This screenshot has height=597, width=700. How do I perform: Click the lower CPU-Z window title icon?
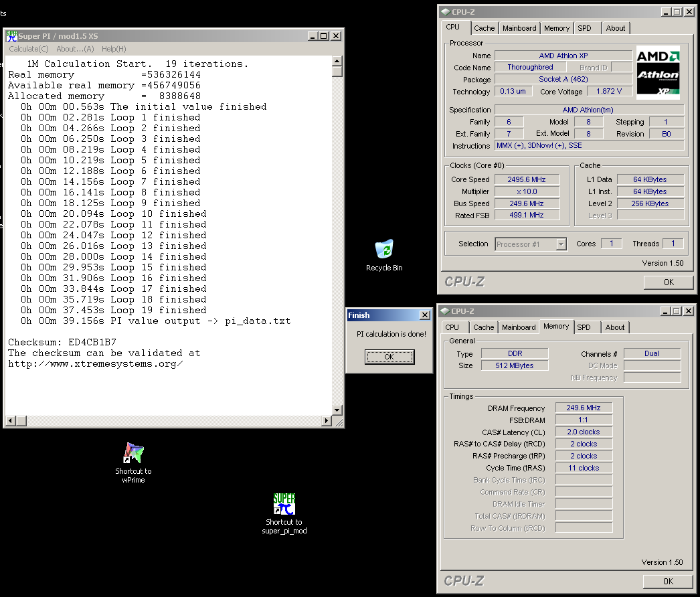click(x=445, y=311)
